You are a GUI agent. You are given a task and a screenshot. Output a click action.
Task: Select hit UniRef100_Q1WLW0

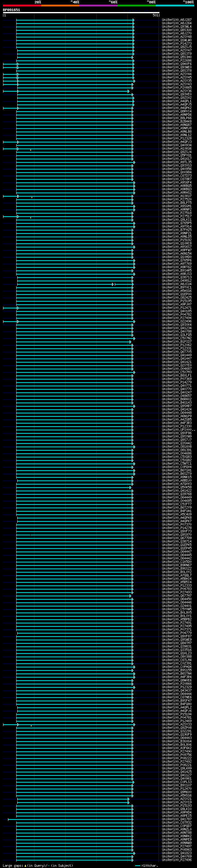[x=177, y=40]
